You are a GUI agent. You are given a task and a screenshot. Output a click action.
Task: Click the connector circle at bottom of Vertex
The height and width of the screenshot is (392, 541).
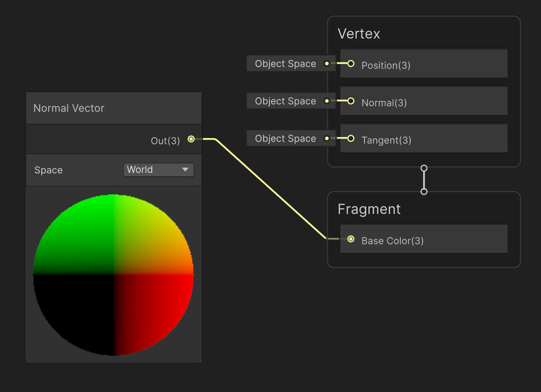tap(424, 168)
